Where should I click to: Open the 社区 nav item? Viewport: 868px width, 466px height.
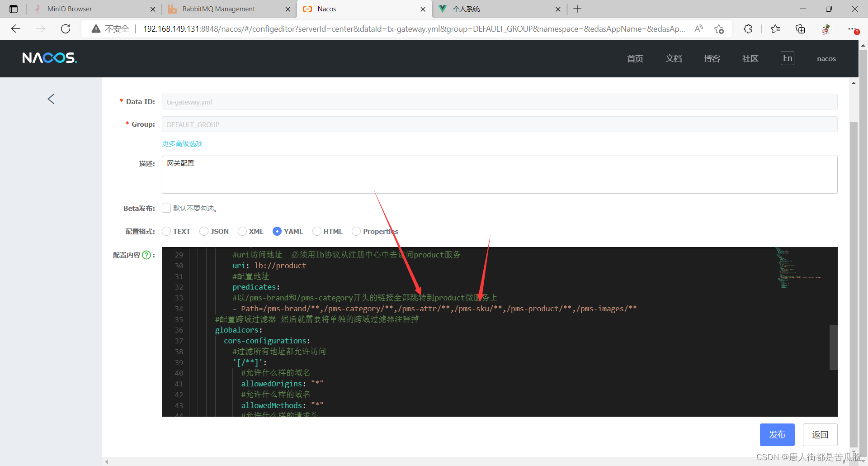pyautogui.click(x=750, y=58)
